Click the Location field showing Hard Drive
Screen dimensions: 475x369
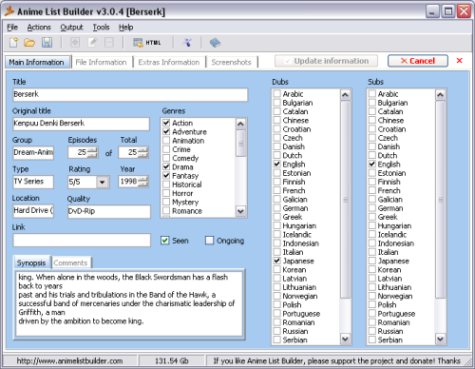coord(33,211)
